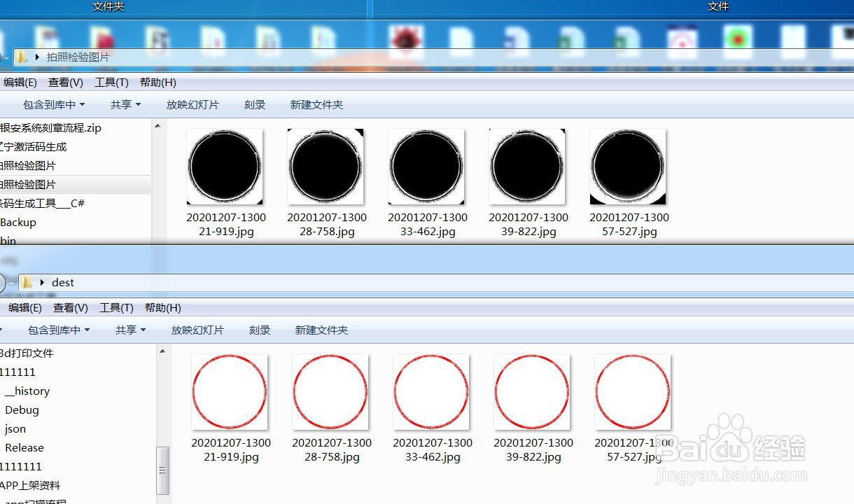Open the 工具(T) menu in the 拍照检验图片 window
Image resolution: width=854 pixels, height=504 pixels.
coord(111,83)
